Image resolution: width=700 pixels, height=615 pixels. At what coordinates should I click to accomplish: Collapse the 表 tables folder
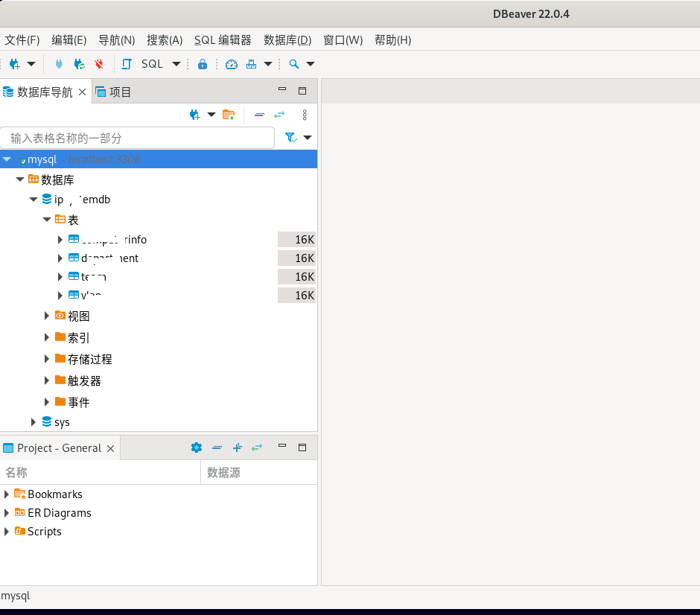pyautogui.click(x=47, y=219)
